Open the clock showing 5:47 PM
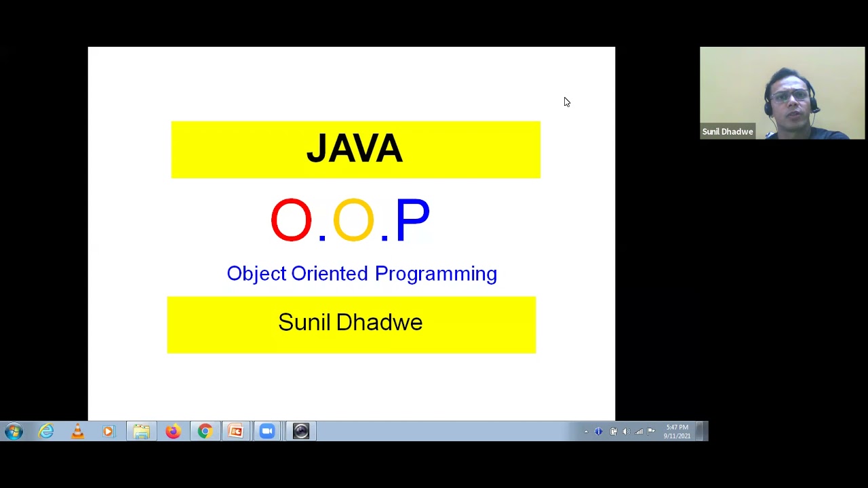The width and height of the screenshot is (868, 488). pyautogui.click(x=677, y=432)
